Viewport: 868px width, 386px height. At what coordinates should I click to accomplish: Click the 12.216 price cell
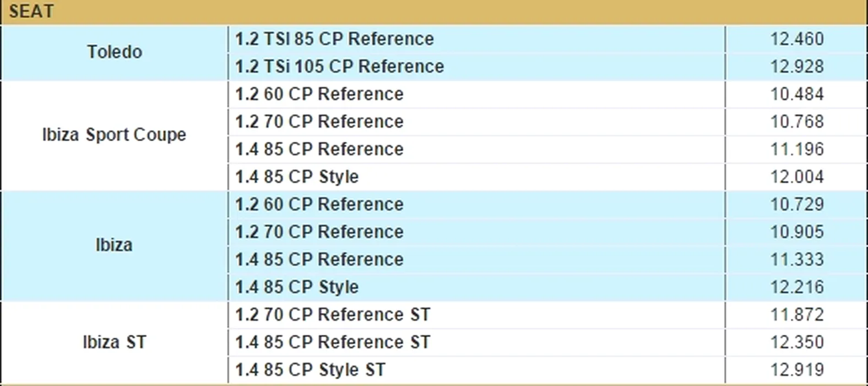point(796,287)
